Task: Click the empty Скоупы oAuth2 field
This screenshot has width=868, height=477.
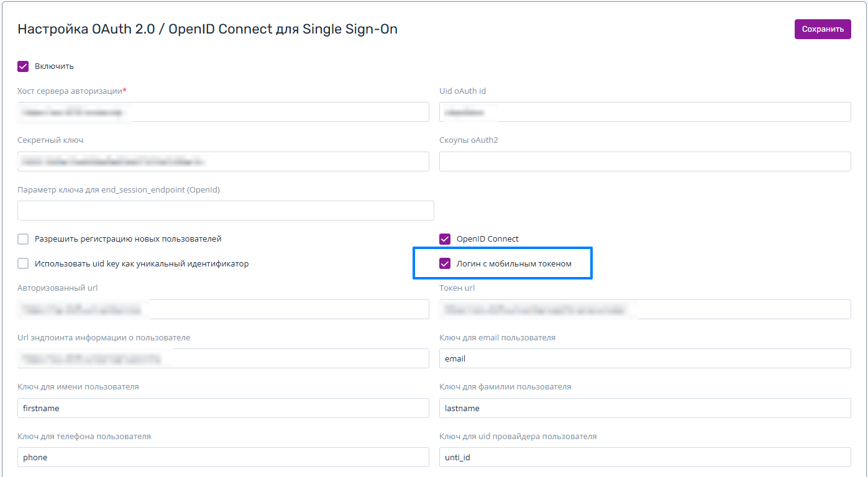Action: [x=644, y=161]
